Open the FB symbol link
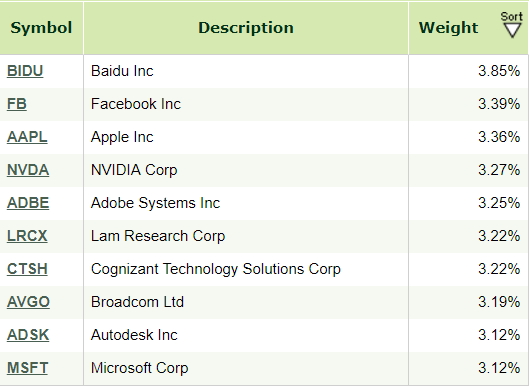The image size is (529, 386). tap(17, 104)
